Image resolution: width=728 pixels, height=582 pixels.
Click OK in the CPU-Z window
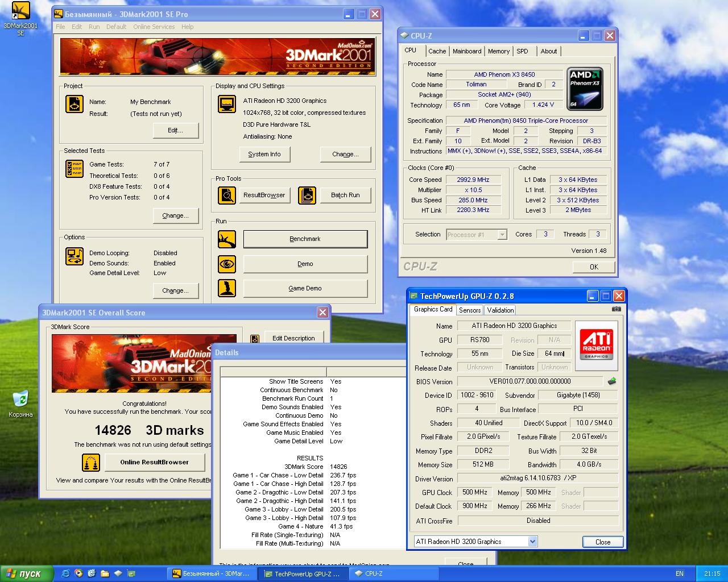click(x=594, y=267)
